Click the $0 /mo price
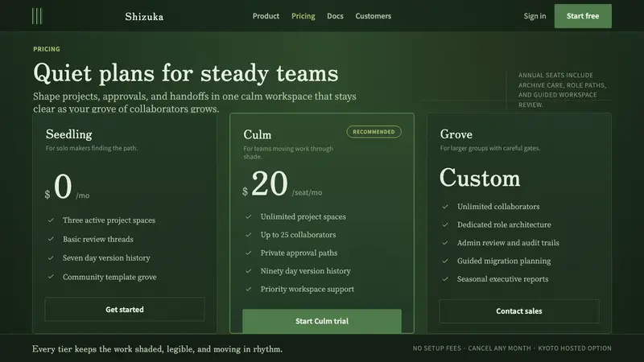644x362 pixels. click(x=67, y=187)
